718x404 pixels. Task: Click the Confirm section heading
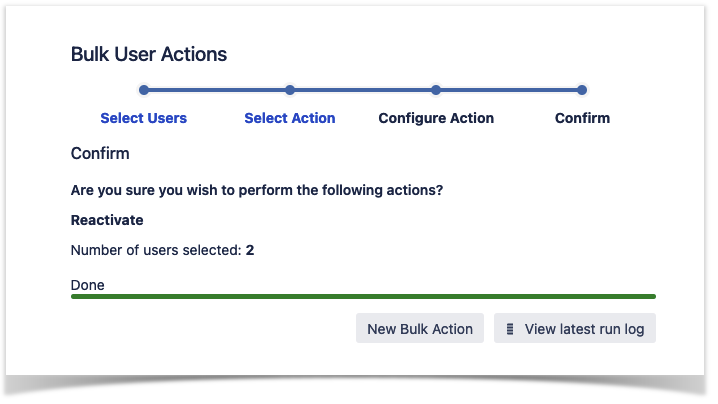(x=100, y=154)
